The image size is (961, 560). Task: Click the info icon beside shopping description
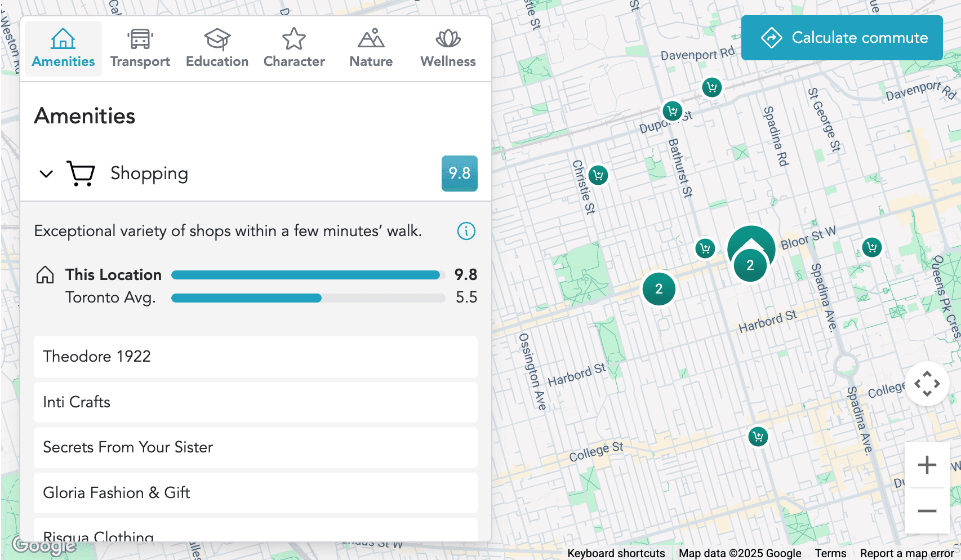[466, 231]
